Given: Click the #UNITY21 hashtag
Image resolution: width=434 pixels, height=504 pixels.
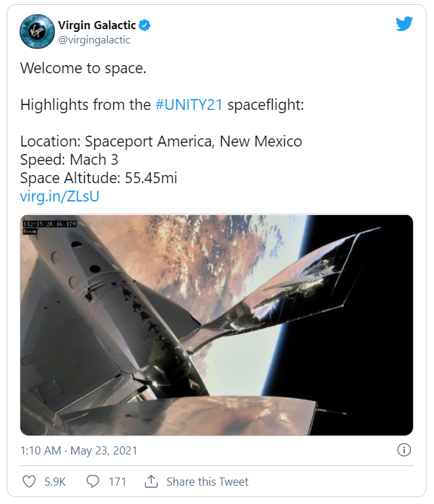Looking at the screenshot, I should (189, 105).
